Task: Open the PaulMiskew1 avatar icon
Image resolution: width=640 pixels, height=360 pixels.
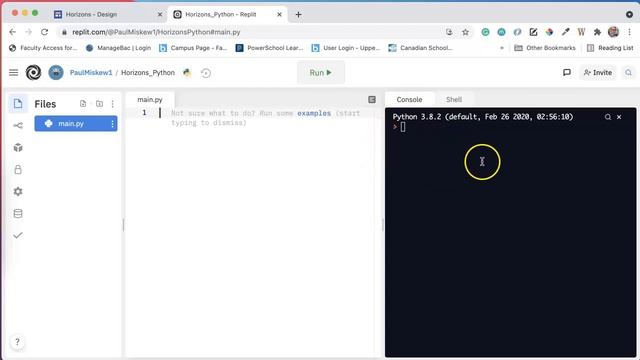Action: pos(56,73)
